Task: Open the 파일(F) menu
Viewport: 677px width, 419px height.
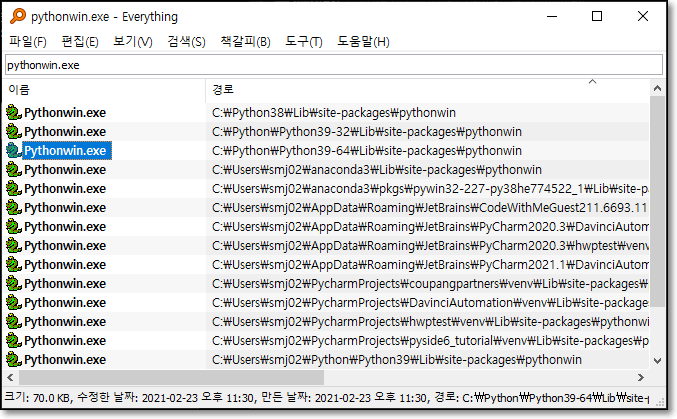Action: click(x=28, y=41)
